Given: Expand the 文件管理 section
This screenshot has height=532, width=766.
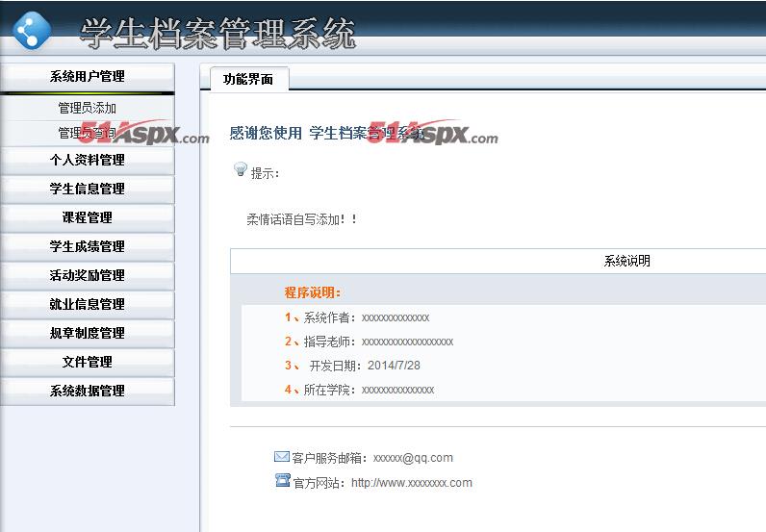Looking at the screenshot, I should (88, 362).
